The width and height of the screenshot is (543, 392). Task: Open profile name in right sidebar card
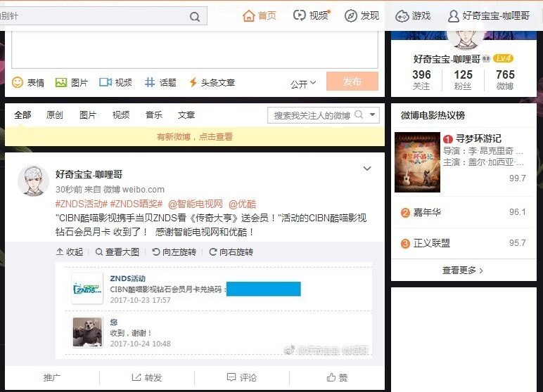pos(447,59)
